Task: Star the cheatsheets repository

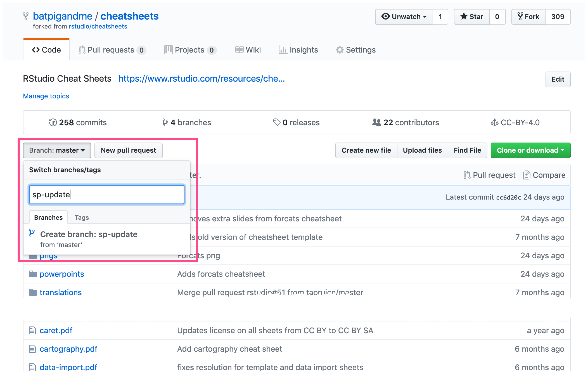Action: click(471, 16)
